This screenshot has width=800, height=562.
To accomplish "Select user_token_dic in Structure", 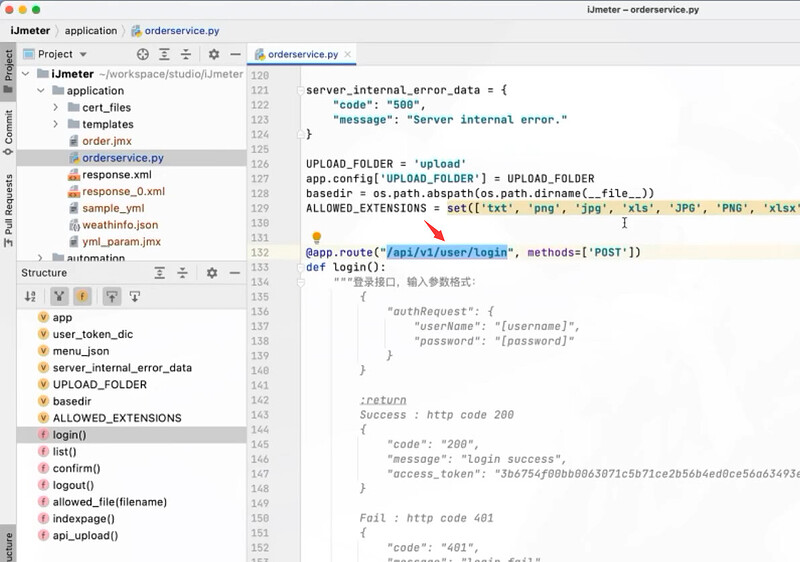I will click(x=92, y=335).
